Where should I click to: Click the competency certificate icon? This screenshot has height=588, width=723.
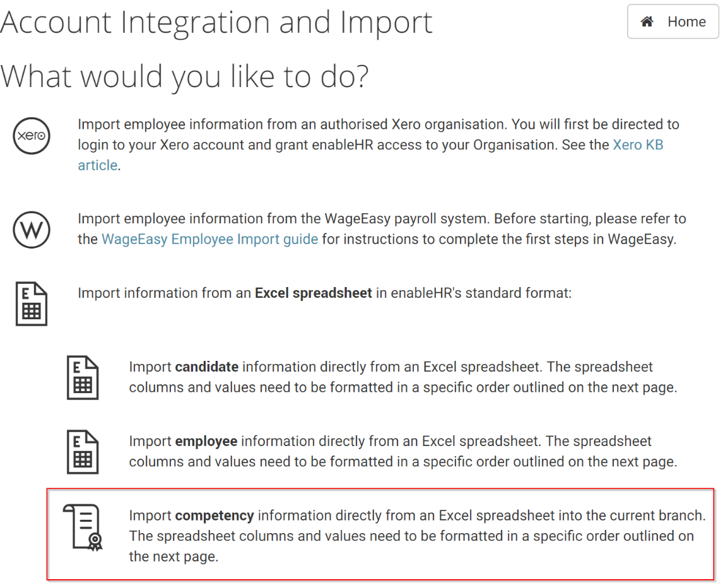[83, 527]
